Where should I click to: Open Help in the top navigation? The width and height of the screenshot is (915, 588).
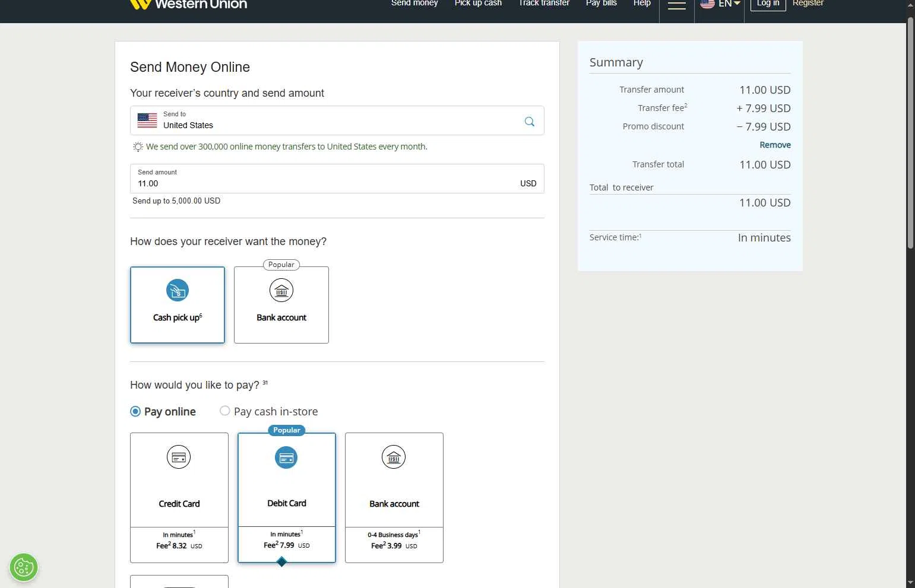(x=642, y=4)
